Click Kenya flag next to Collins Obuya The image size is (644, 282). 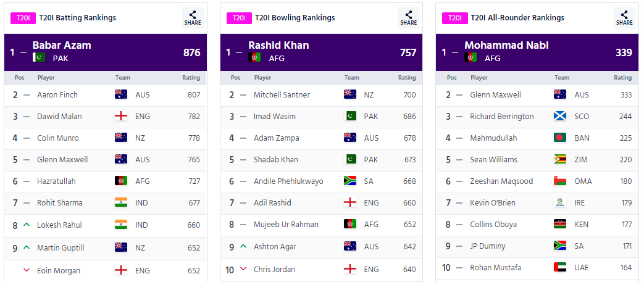tap(560, 224)
